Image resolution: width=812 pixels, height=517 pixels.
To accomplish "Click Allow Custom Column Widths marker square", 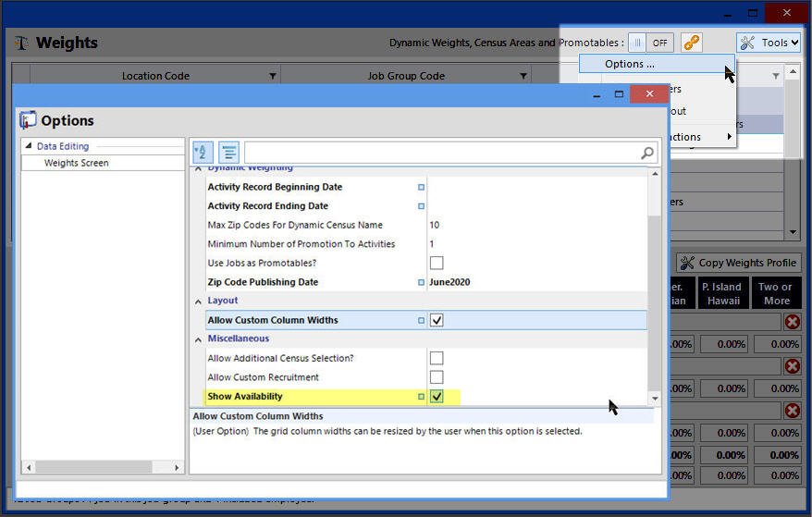I will [x=421, y=321].
